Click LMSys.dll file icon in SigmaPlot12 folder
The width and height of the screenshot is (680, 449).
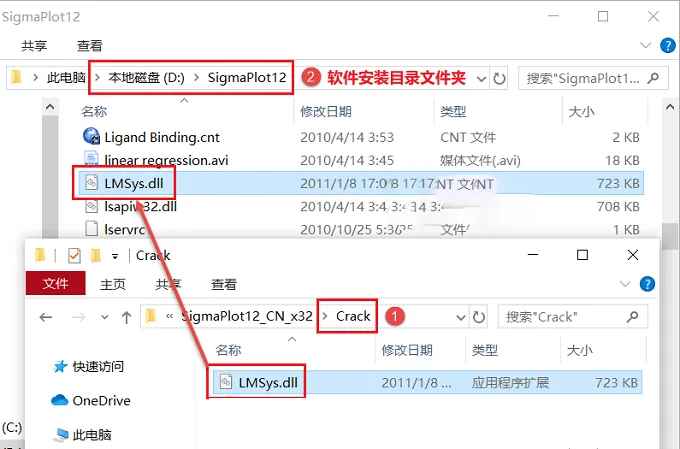point(91,183)
